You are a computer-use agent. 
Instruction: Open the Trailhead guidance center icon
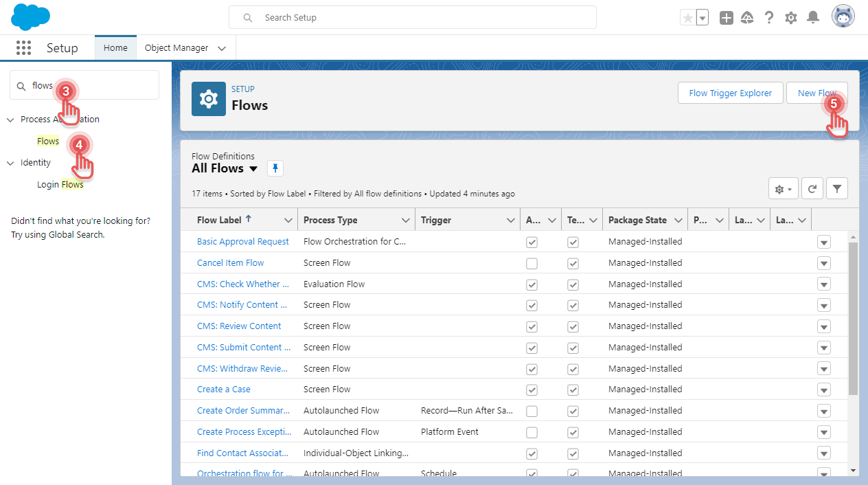point(747,17)
